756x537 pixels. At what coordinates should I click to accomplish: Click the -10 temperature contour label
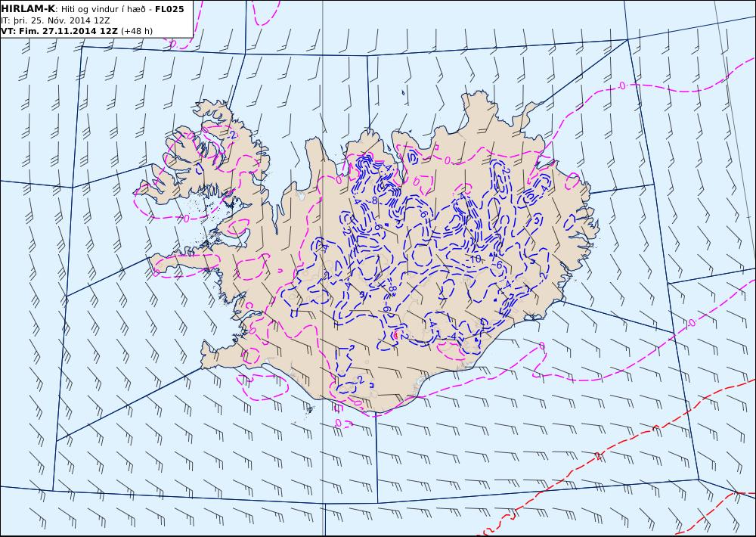pyautogui.click(x=475, y=259)
